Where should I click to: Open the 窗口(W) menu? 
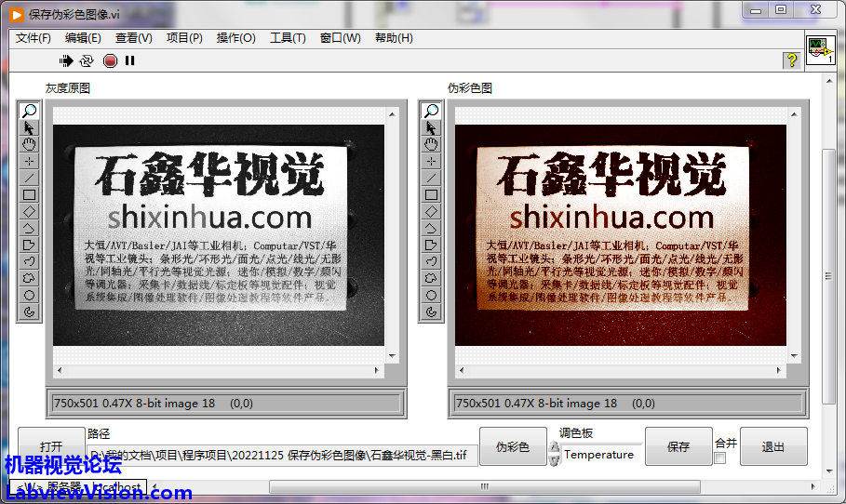click(x=340, y=38)
